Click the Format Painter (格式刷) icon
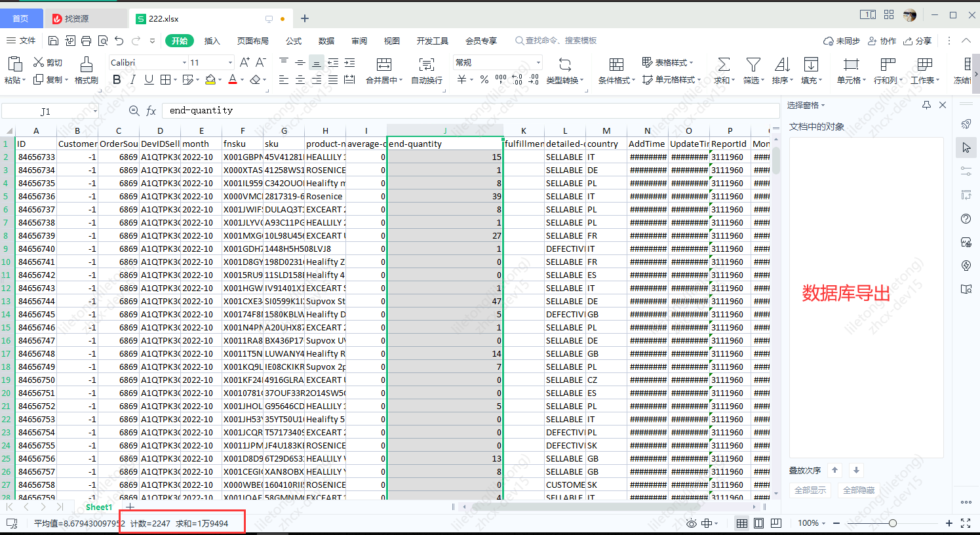Viewport: 980px width, 535px height. point(86,64)
